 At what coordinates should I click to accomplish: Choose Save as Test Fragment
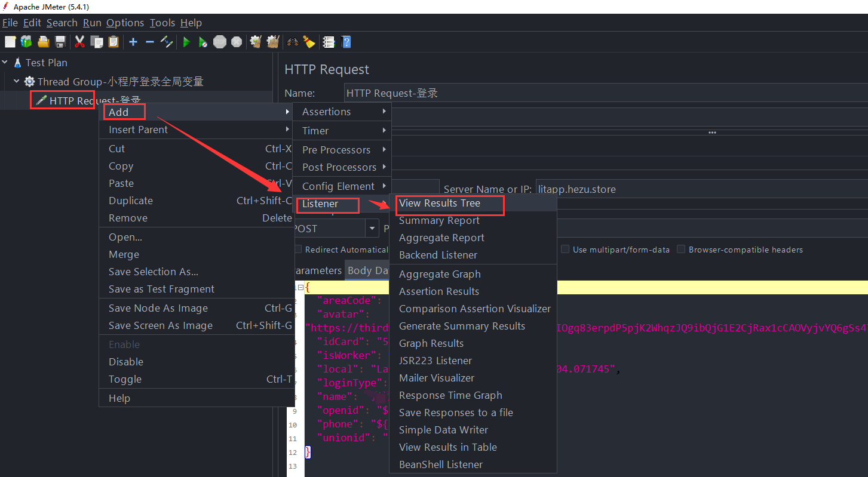click(x=197, y=289)
